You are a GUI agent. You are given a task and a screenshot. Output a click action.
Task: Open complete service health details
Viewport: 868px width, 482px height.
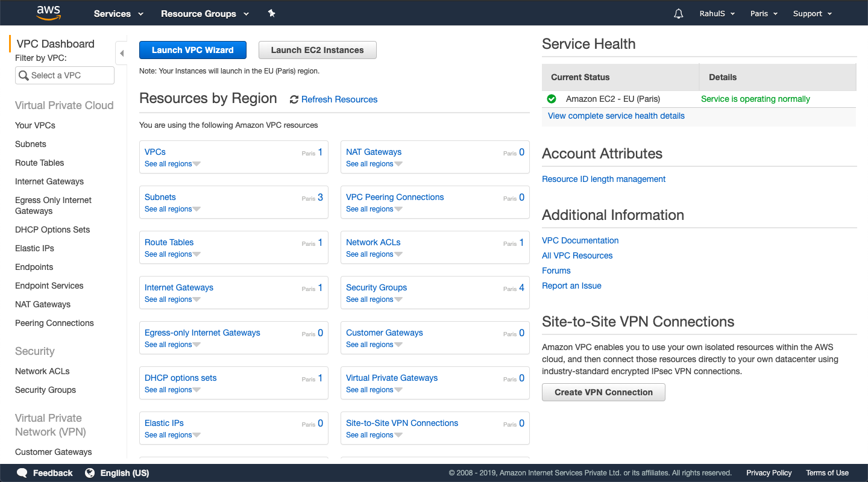click(615, 116)
